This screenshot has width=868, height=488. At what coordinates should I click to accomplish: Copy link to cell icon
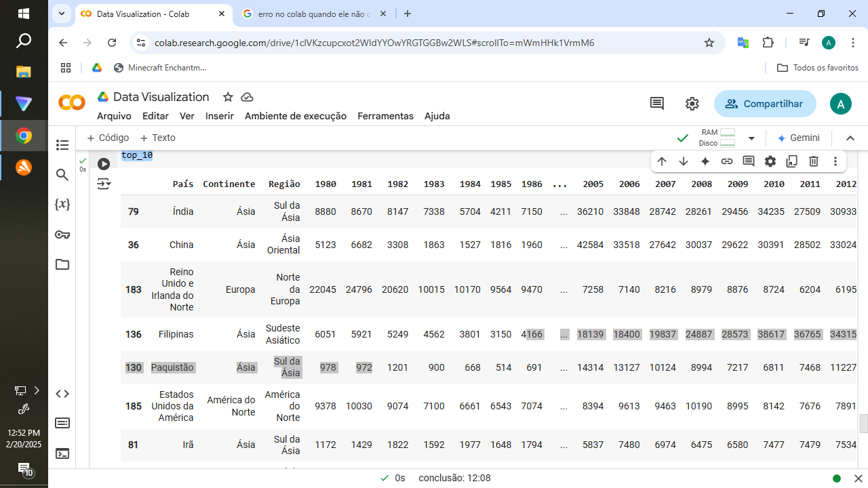pos(727,161)
